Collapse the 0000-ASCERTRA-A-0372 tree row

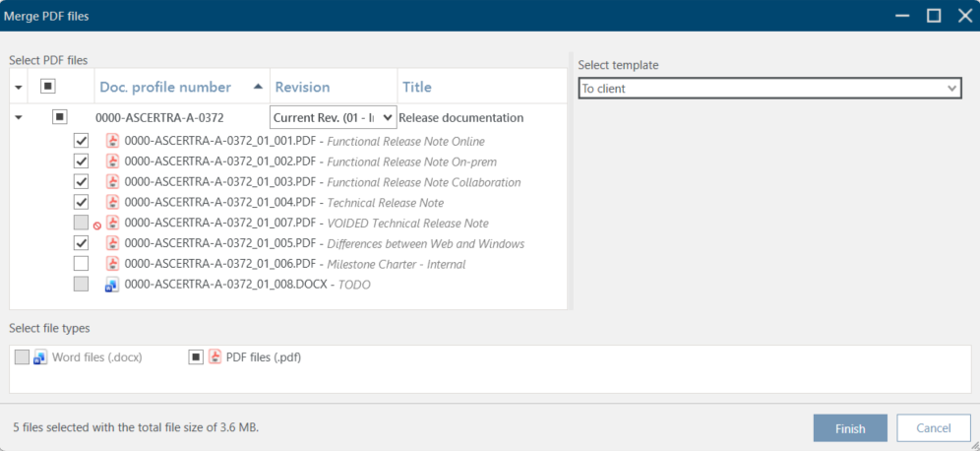(20, 118)
